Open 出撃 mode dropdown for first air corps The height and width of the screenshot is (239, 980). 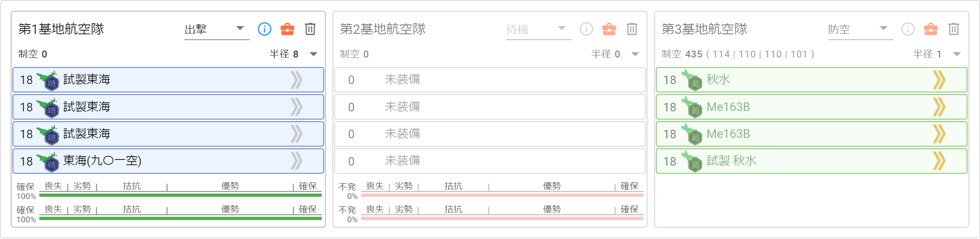tap(217, 29)
